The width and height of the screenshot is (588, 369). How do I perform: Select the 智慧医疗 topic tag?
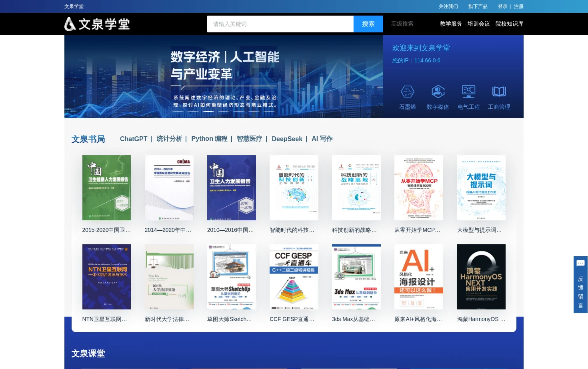pyautogui.click(x=249, y=139)
